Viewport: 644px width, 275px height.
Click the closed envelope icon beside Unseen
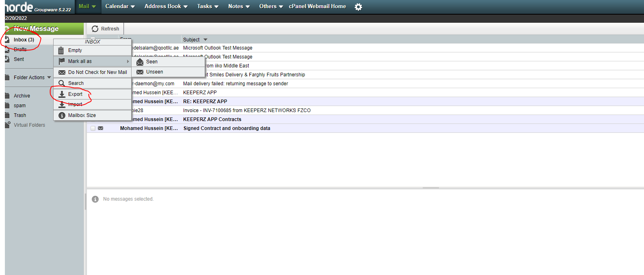coord(140,72)
